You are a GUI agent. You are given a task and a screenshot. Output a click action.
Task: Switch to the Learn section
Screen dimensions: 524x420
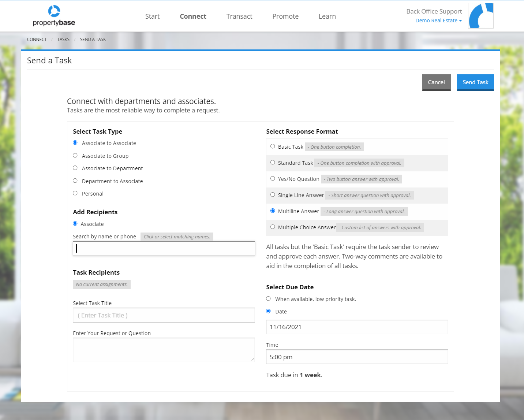pyautogui.click(x=327, y=16)
